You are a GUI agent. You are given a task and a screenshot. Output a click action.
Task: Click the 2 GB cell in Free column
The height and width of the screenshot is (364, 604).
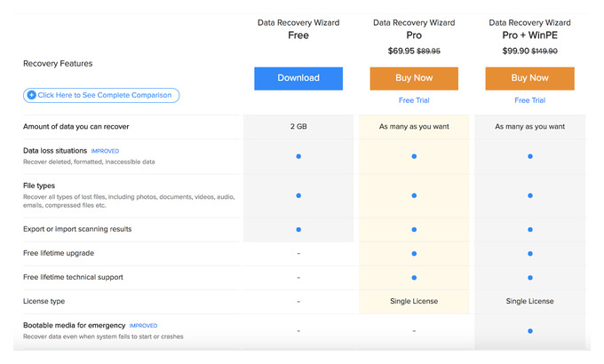pyautogui.click(x=298, y=126)
